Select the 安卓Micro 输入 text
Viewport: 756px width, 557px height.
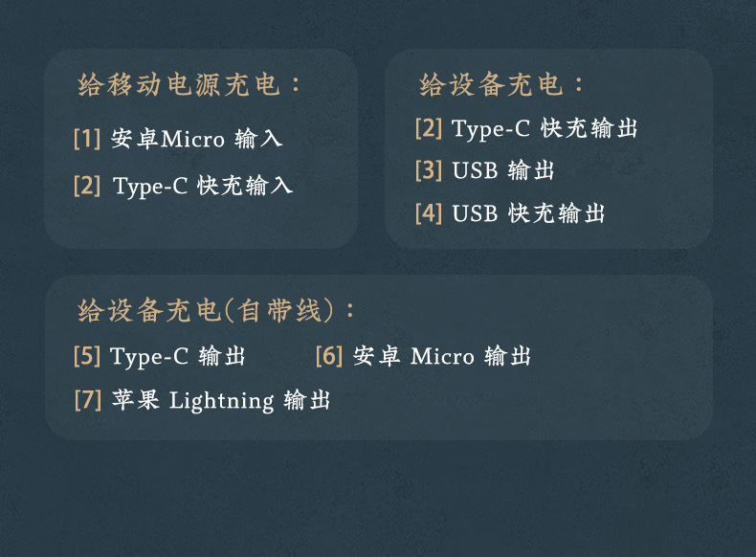click(x=197, y=139)
